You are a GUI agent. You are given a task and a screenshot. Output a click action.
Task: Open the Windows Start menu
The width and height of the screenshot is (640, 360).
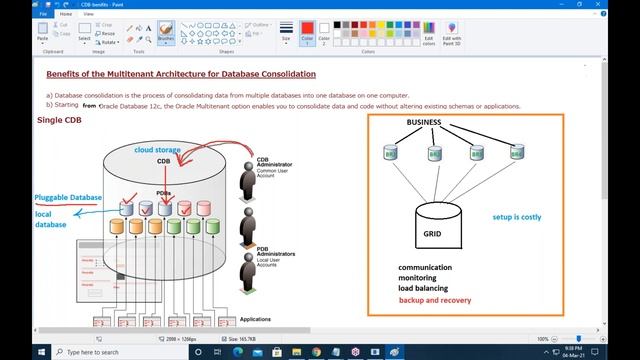coord(42,352)
